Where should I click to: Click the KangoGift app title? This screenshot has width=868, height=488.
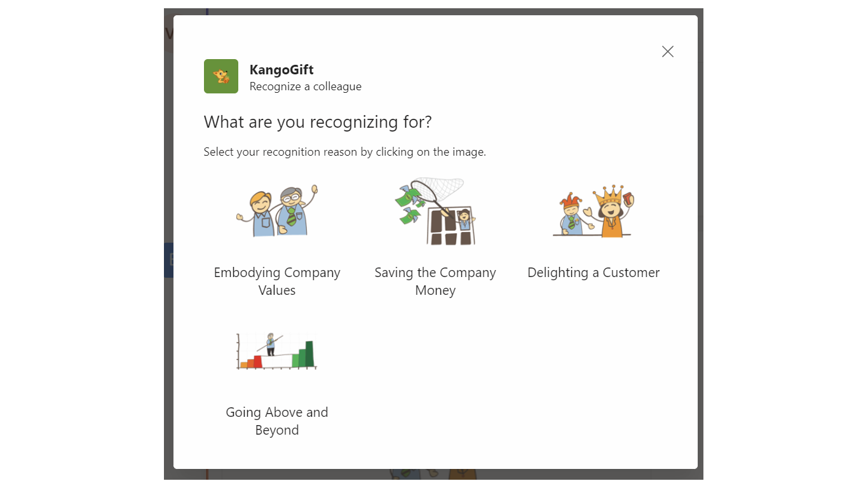[x=281, y=70]
